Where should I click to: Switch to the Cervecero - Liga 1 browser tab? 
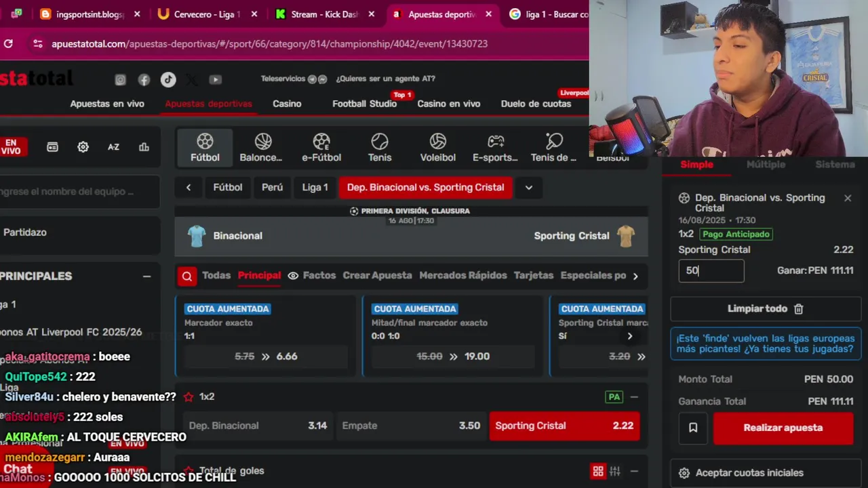[x=208, y=14]
